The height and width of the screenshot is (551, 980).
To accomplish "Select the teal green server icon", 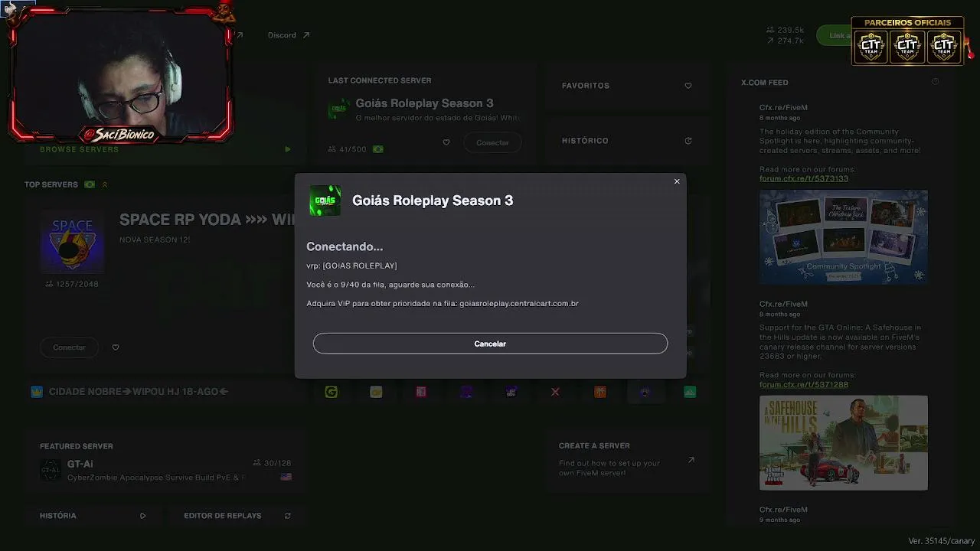I will [690, 392].
